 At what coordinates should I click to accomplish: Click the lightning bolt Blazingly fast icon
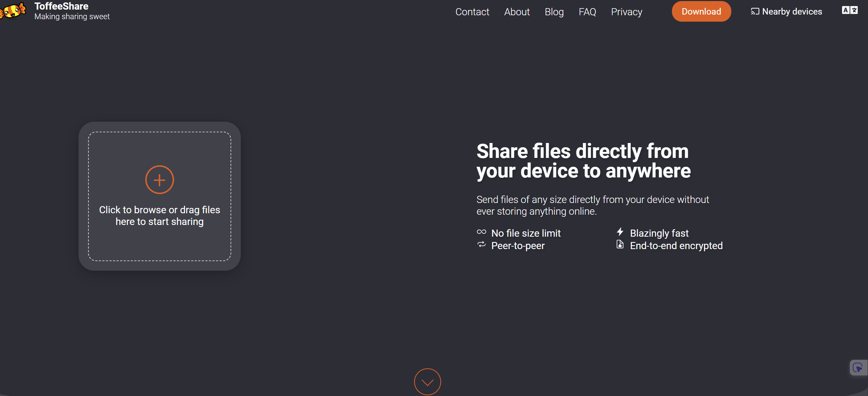coord(620,232)
